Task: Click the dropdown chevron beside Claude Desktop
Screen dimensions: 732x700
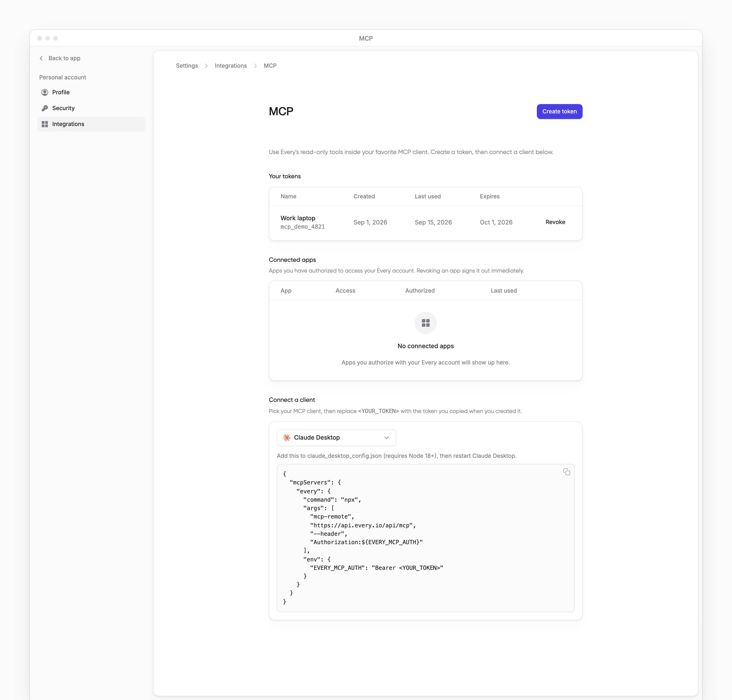Action: pyautogui.click(x=386, y=438)
